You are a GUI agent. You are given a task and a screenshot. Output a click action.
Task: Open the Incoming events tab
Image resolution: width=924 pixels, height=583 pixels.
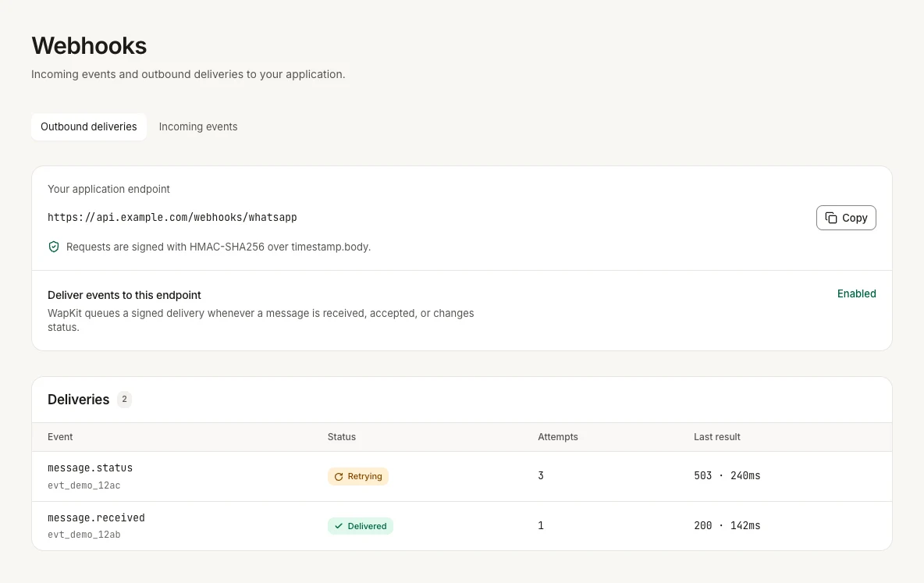point(198,126)
